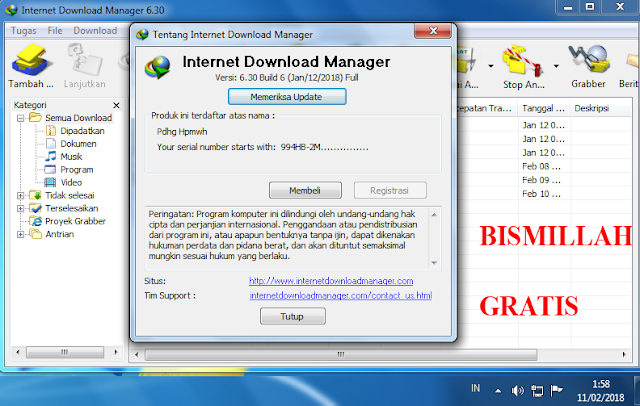Expand the Antrian tree node

pos(20,234)
